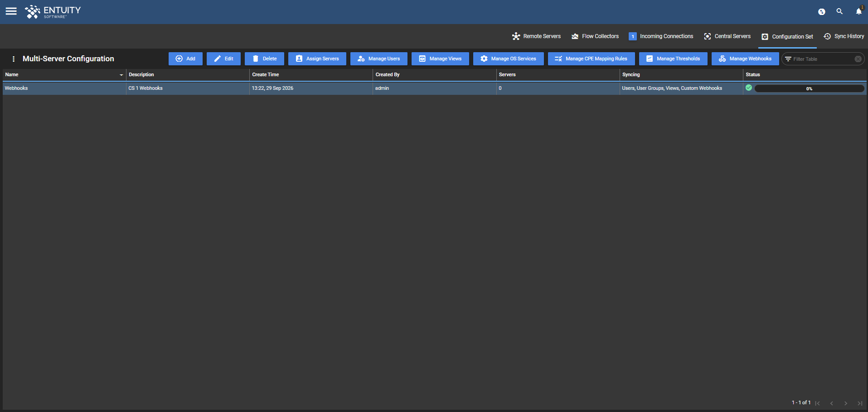This screenshot has width=868, height=412.
Task: Open the hamburger main menu
Action: pos(11,11)
